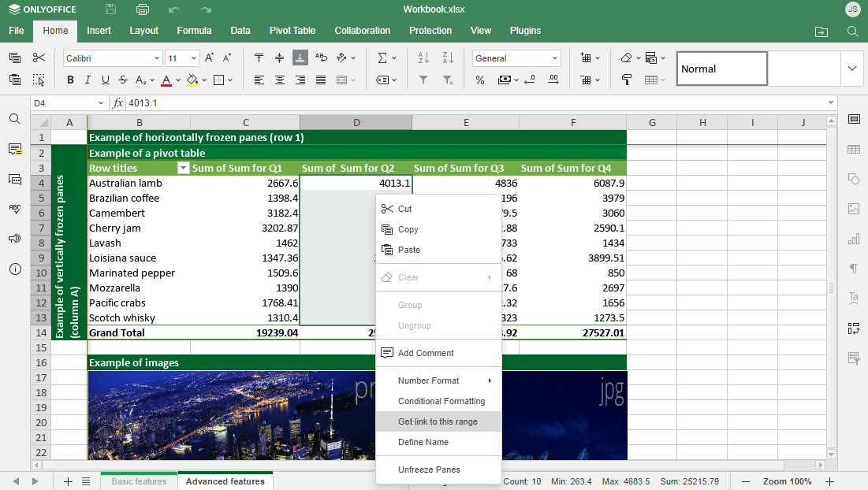The width and height of the screenshot is (868, 490).
Task: Apply percent number format
Action: tap(479, 80)
